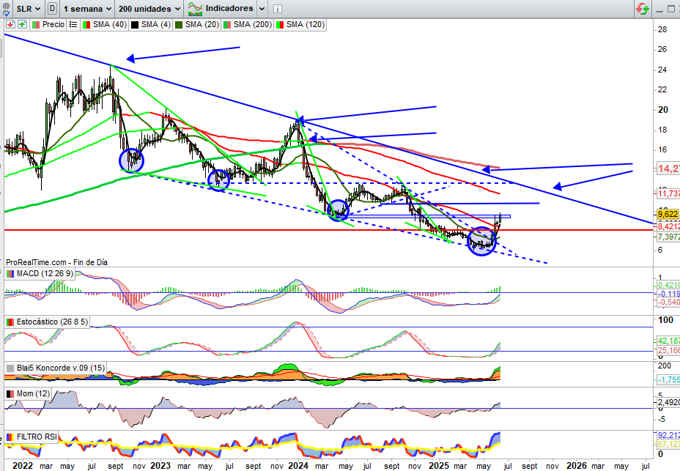Click the red-green refresh arrows icon
Screen dimensions: 680x471
click(643, 9)
